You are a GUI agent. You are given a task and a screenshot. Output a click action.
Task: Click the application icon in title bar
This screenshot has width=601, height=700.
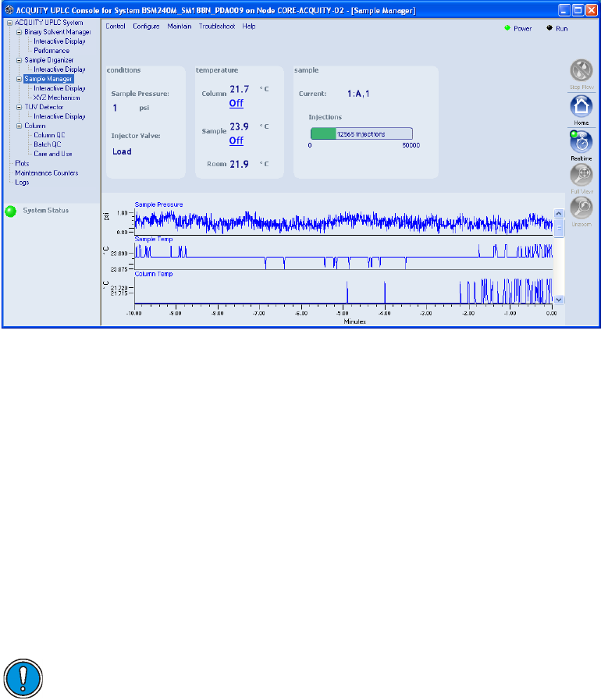[x=9, y=9]
